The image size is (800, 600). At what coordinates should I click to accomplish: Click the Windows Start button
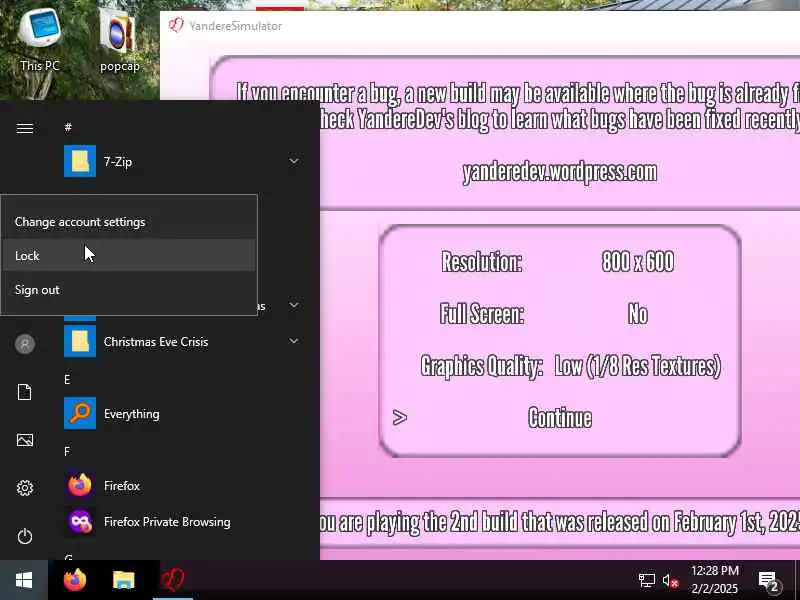(24, 580)
